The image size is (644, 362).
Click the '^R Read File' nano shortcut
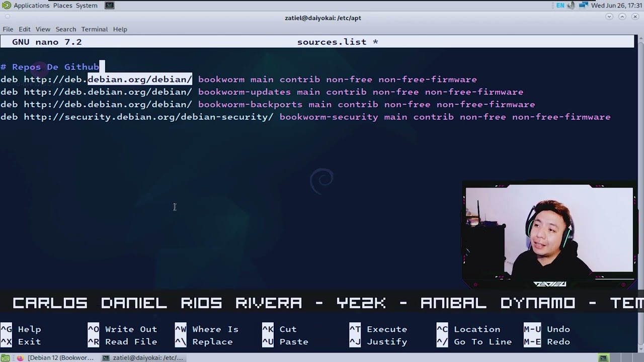click(122, 342)
